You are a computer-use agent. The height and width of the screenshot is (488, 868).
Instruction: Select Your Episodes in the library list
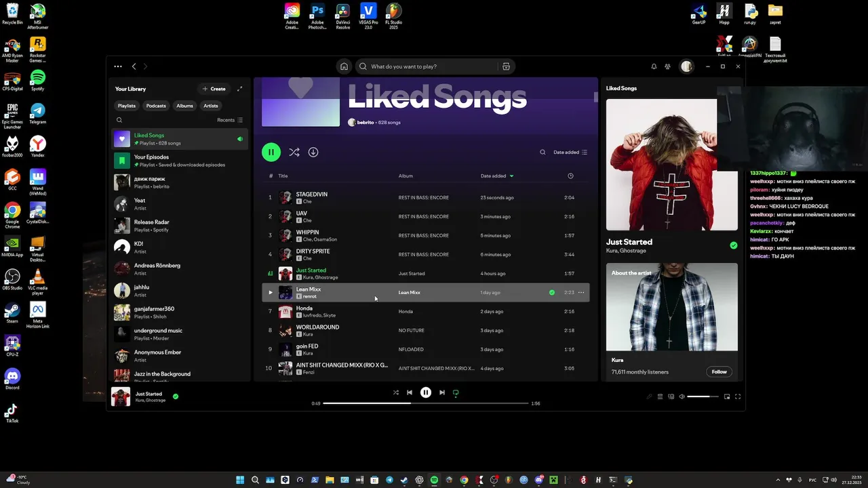point(180,161)
